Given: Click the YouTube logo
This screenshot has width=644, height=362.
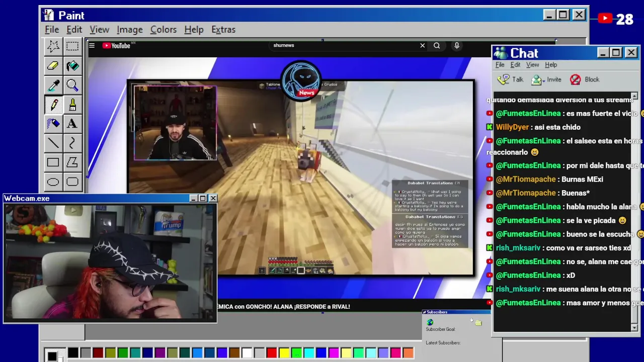Looking at the screenshot, I should click(116, 46).
